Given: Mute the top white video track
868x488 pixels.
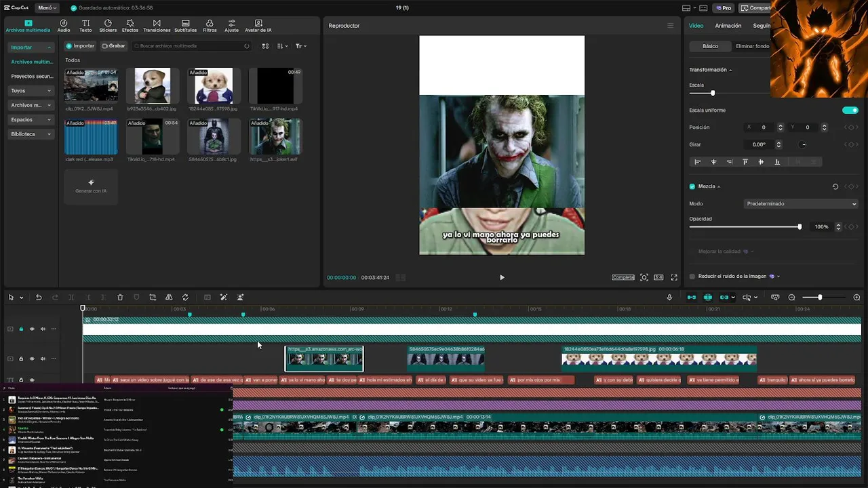Looking at the screenshot, I should 43,329.
